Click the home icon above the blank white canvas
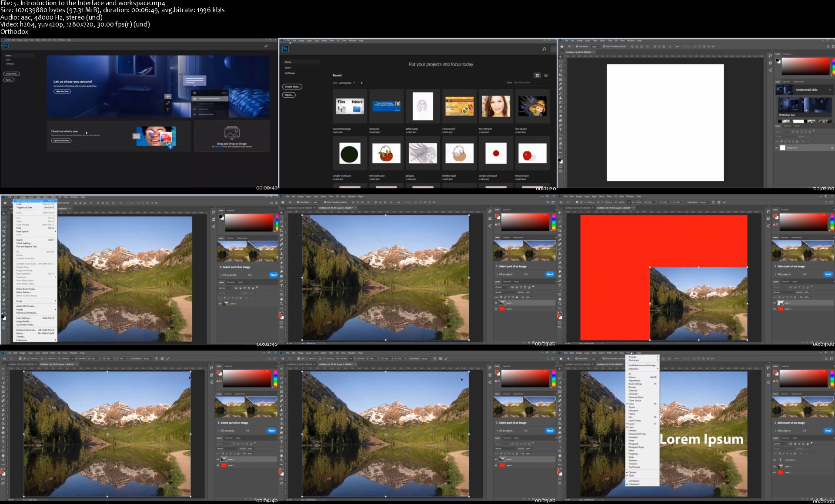This screenshot has width=835, height=504. tap(561, 46)
